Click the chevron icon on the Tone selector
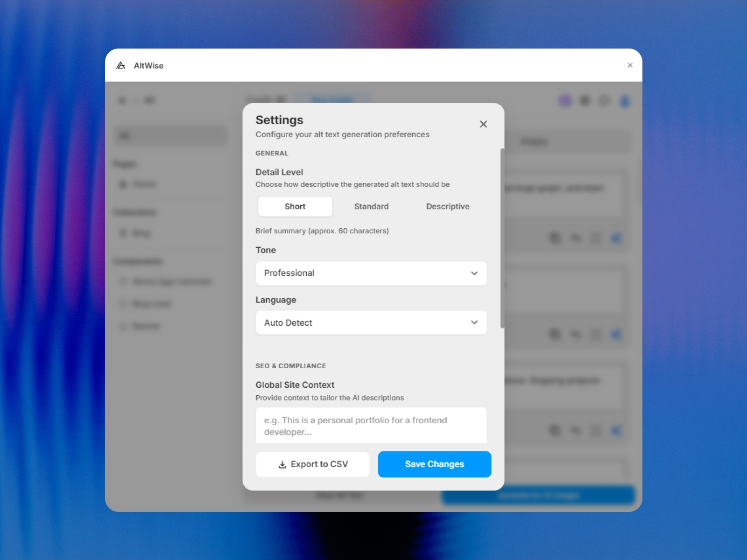 [475, 273]
